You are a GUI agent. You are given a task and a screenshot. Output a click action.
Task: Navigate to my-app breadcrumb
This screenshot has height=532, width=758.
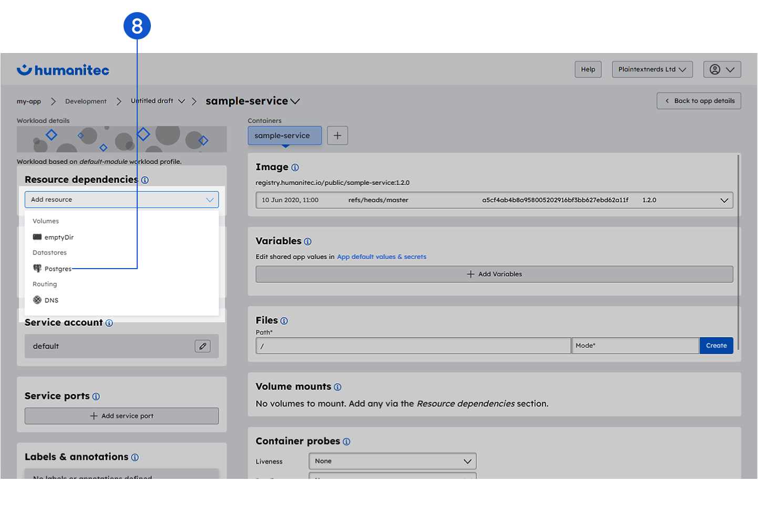tap(29, 101)
